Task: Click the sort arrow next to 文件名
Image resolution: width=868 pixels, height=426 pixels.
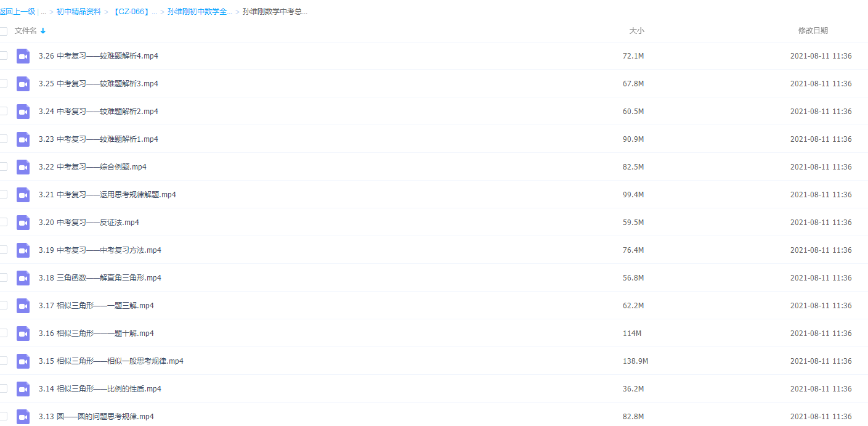Action: (x=43, y=31)
